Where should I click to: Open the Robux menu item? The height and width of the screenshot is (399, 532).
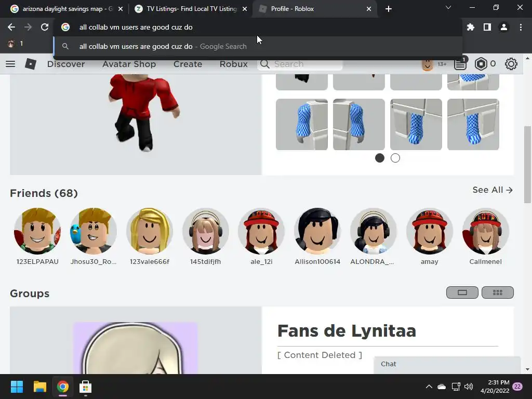point(233,64)
